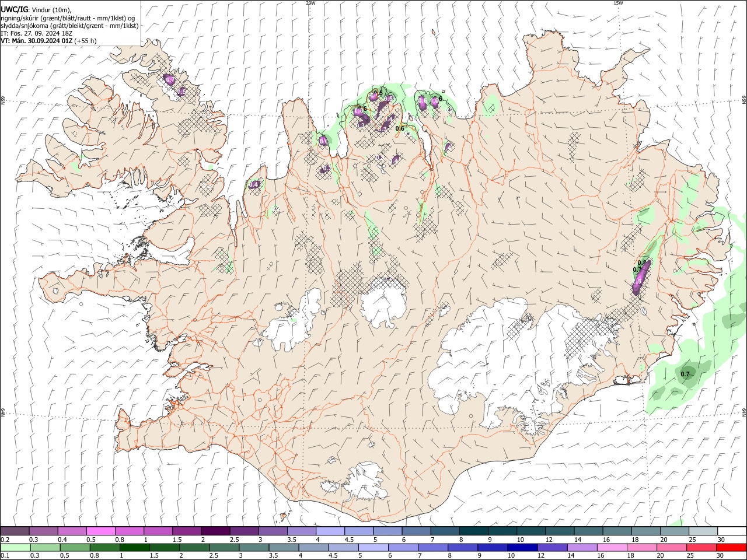The height and width of the screenshot is (560, 747).
Task: Select the violet swatch above bottom-row 12
Action: tap(552, 548)
